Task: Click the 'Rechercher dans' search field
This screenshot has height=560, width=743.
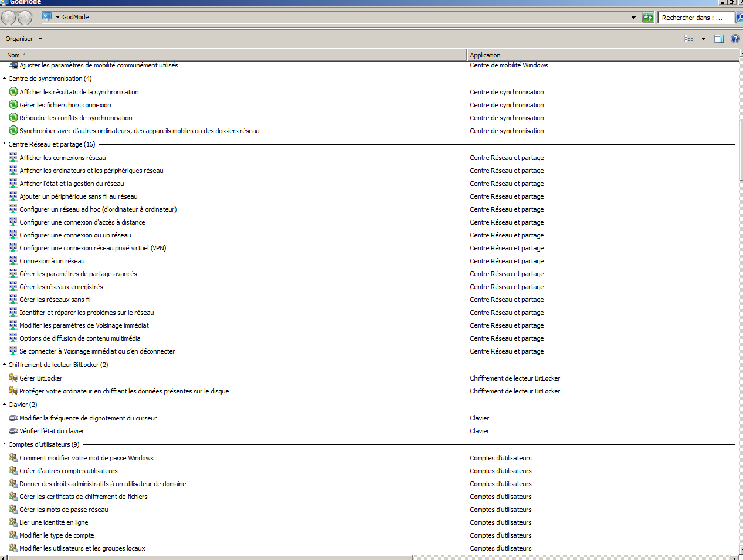Action: point(696,18)
